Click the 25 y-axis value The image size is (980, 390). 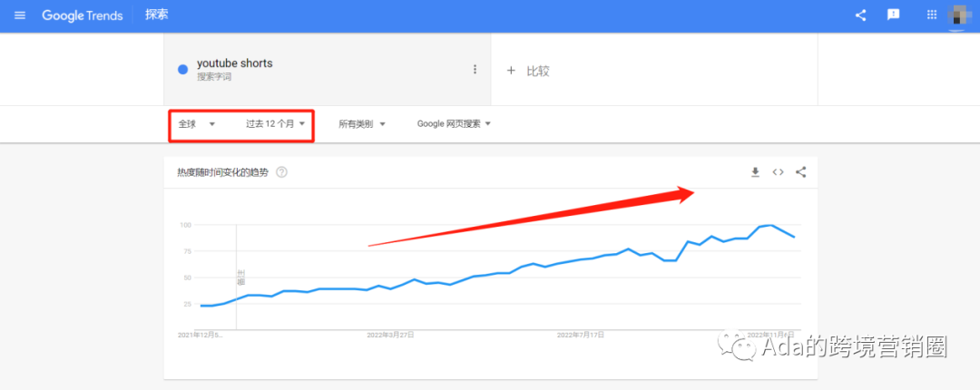pyautogui.click(x=186, y=305)
